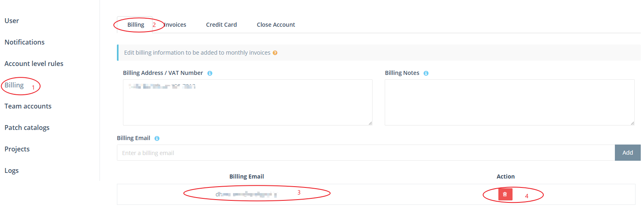Select Billing in the left sidebar
Image resolution: width=644 pixels, height=217 pixels.
click(x=14, y=85)
